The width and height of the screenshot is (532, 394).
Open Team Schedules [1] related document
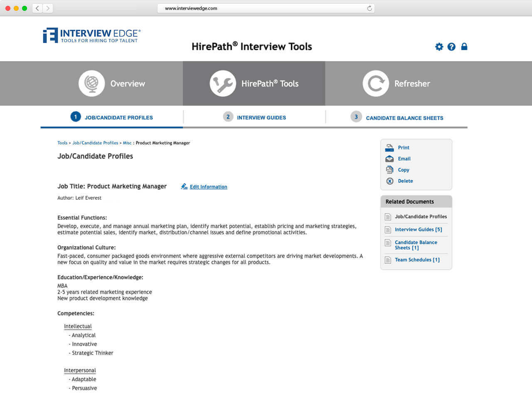coord(417,260)
